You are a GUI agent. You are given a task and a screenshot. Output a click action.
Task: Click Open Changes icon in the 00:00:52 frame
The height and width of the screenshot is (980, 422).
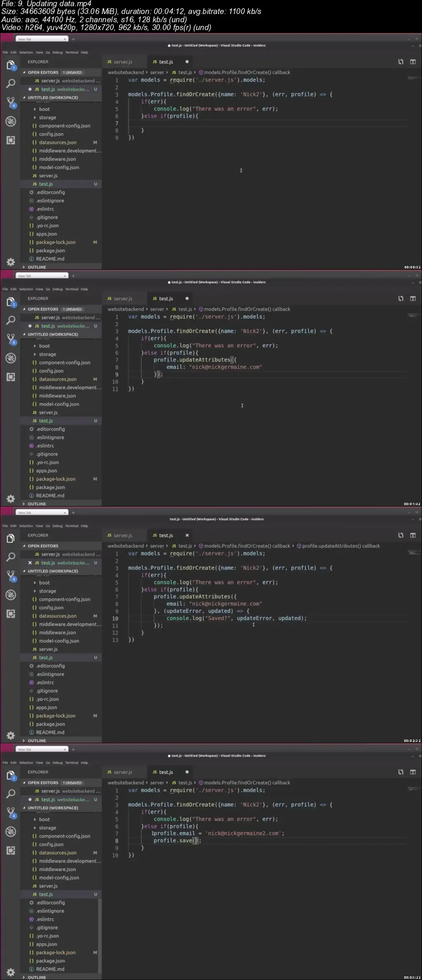[x=401, y=62]
